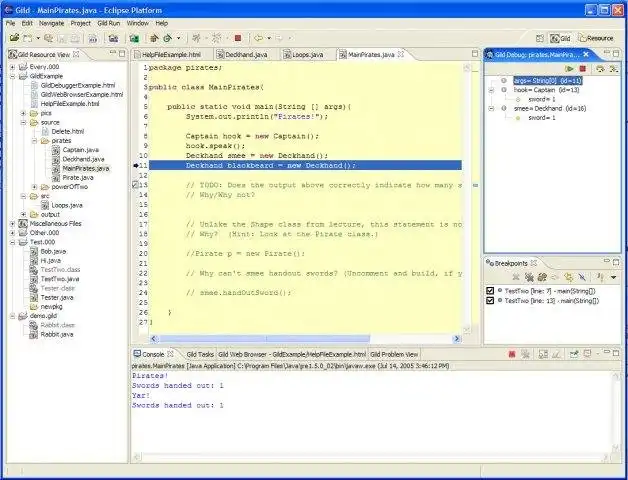Click the red Terminate icon in Console toolbar
628x480 pixels.
[x=510, y=354]
